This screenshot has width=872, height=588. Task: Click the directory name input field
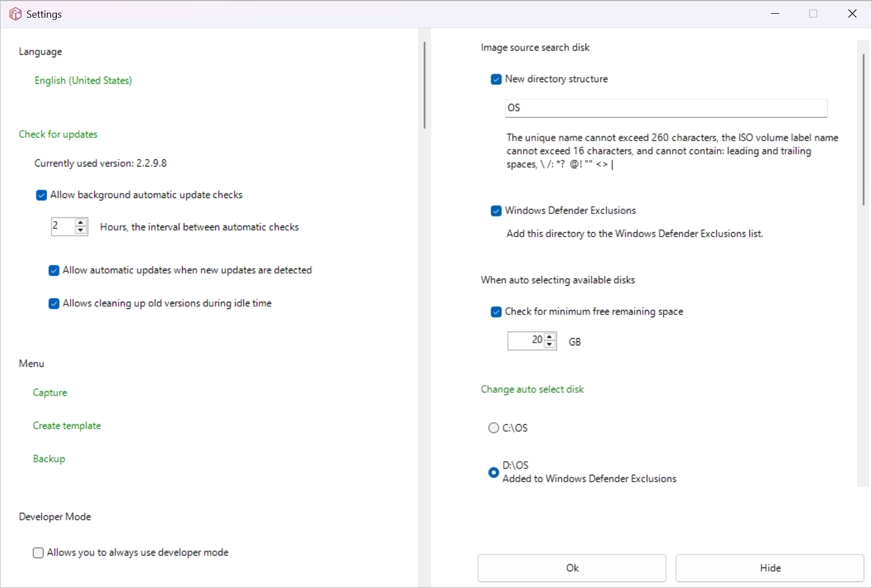pyautogui.click(x=666, y=108)
